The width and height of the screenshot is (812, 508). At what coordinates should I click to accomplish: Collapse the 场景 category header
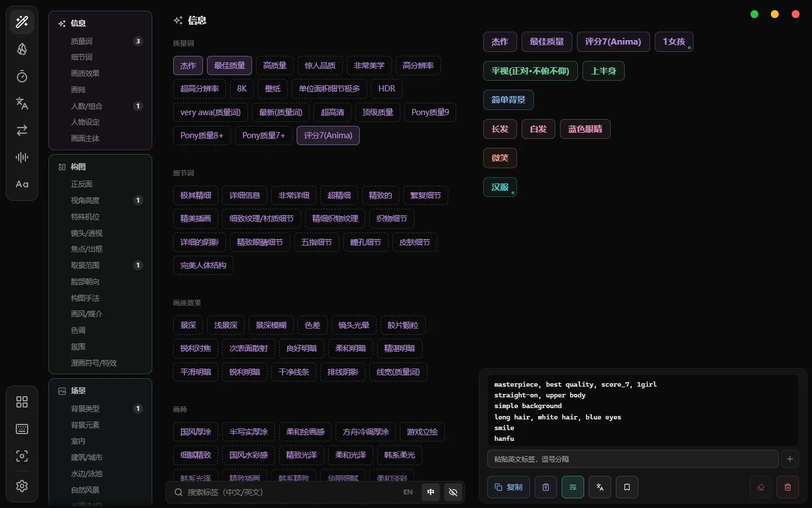pos(100,391)
